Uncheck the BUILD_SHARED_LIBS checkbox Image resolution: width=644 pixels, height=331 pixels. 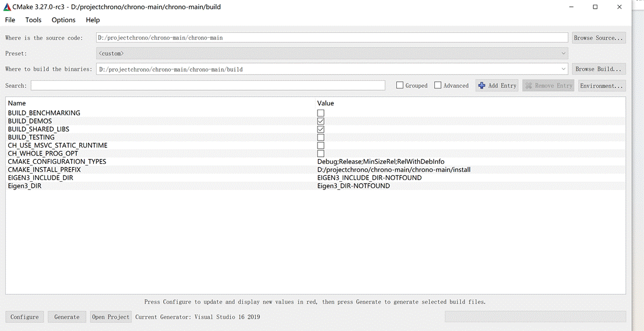(321, 129)
